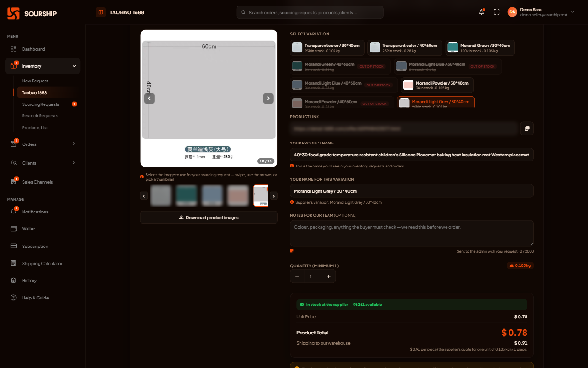Choose Morandi Powder / 30*40cm variation
This screenshot has height=368, width=588.
[437, 85]
